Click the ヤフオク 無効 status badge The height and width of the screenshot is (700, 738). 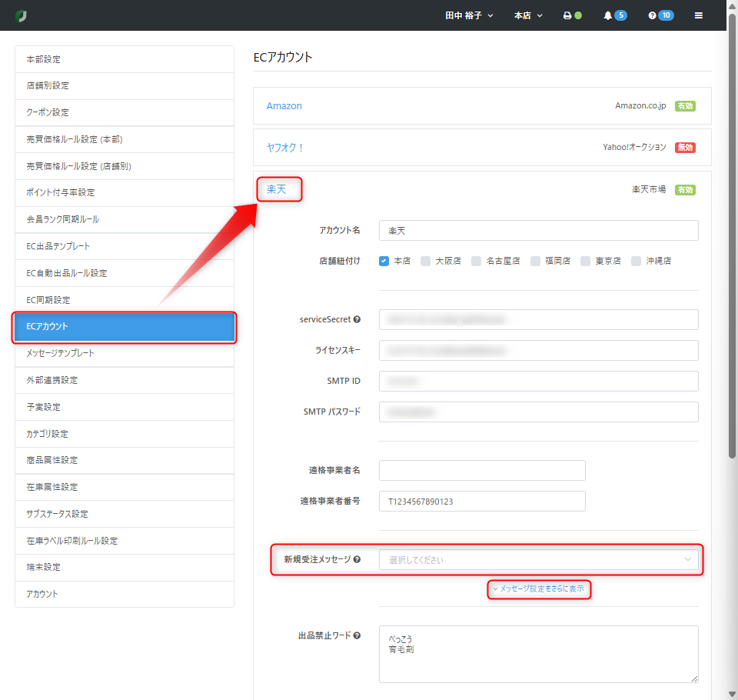pos(685,148)
